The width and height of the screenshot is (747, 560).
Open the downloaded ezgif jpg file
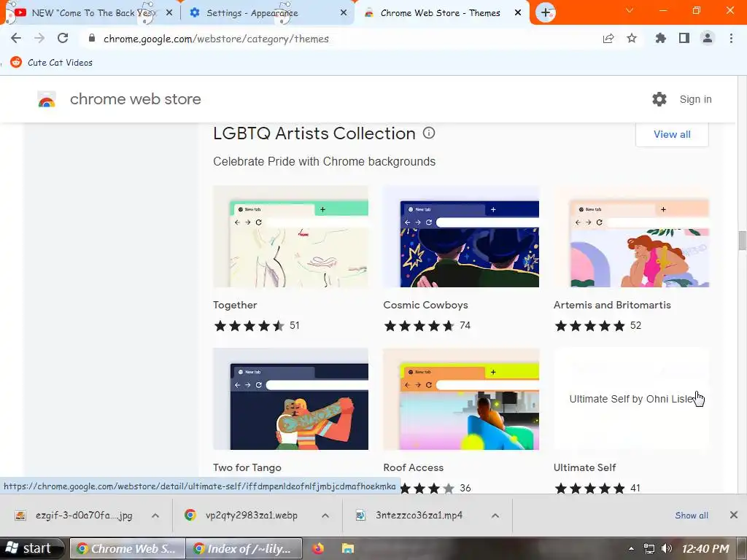[x=76, y=516]
